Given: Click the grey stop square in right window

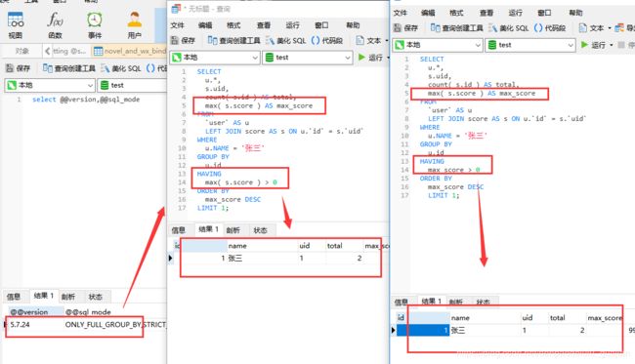Looking at the screenshot, I should (x=620, y=45).
